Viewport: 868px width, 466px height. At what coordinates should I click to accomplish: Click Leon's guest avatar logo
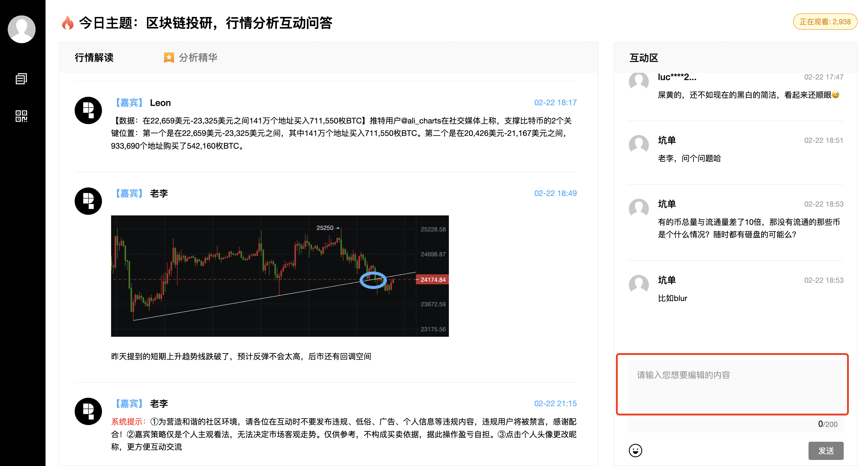[x=88, y=110]
